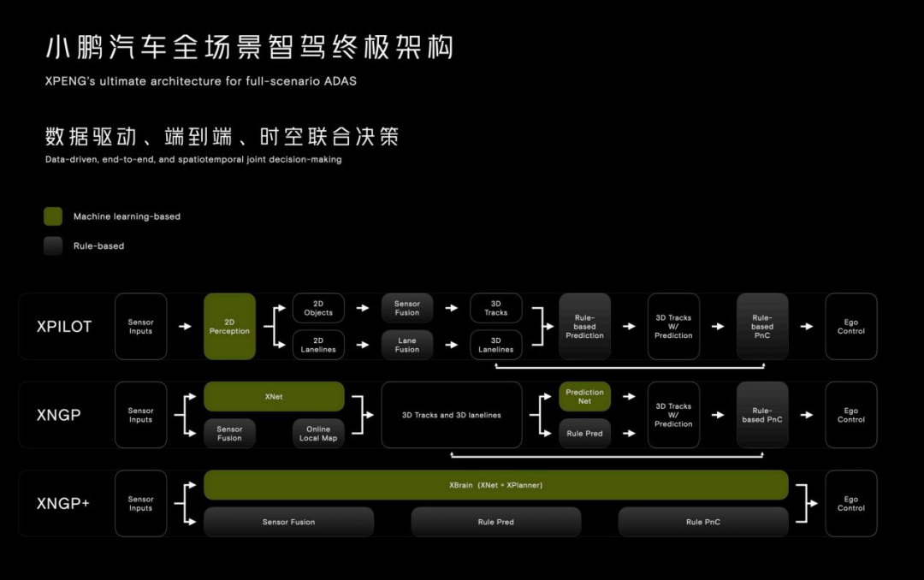Click Rule-based PnC block in XNGP row
924x580 pixels.
point(762,415)
